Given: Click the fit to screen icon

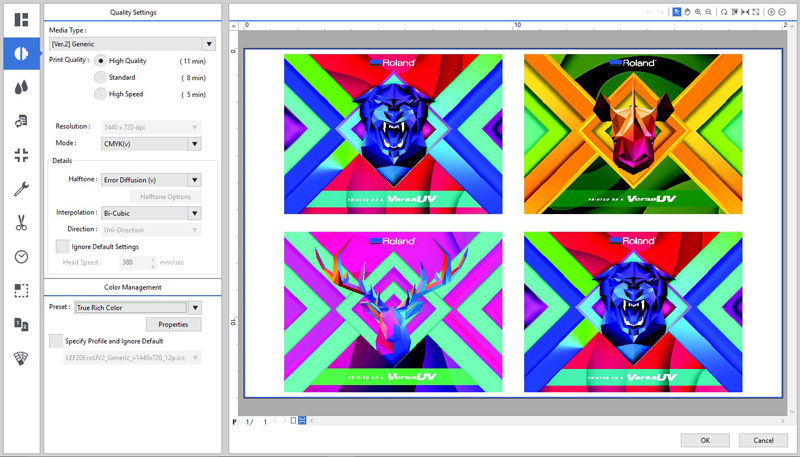Looking at the screenshot, I should pyautogui.click(x=756, y=12).
